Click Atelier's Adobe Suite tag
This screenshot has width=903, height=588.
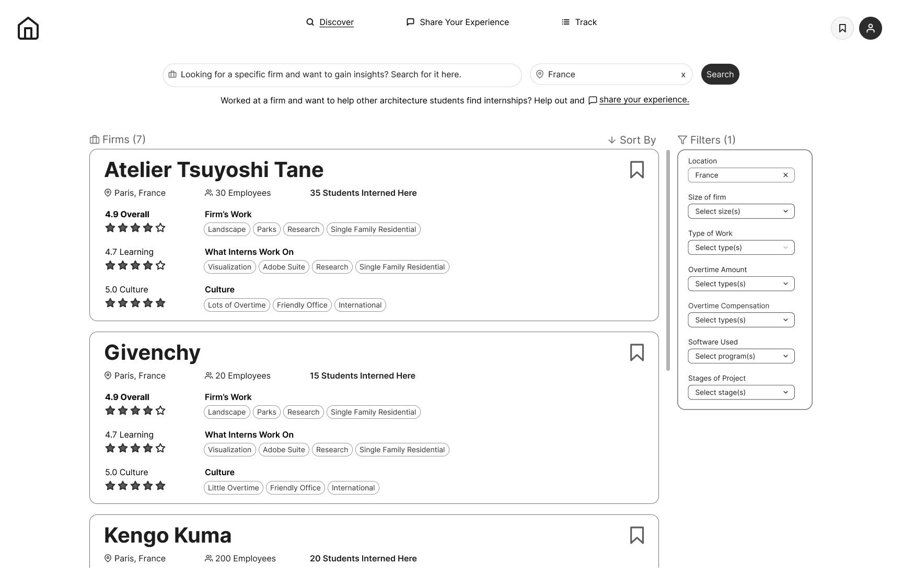(x=284, y=267)
